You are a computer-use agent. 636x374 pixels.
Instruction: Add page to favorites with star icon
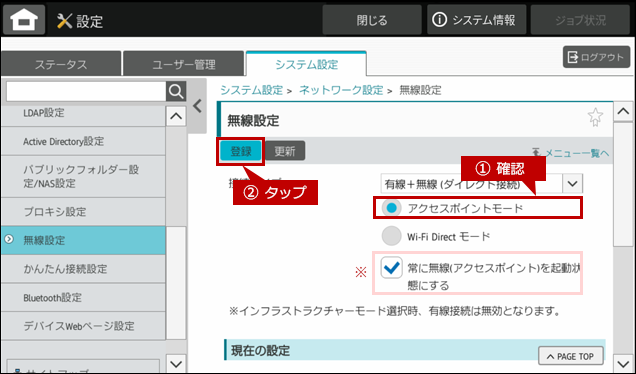(x=595, y=117)
